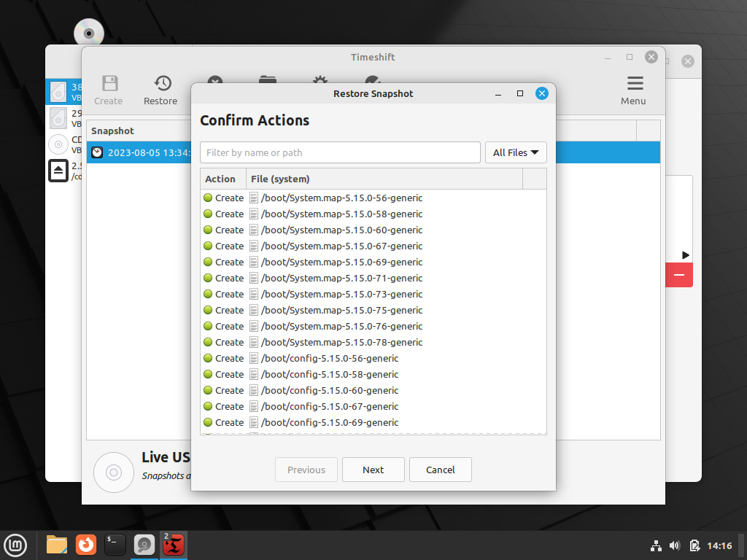Screen dimensions: 747x560
Task: Open the All Files filter dropdown
Action: tap(516, 153)
